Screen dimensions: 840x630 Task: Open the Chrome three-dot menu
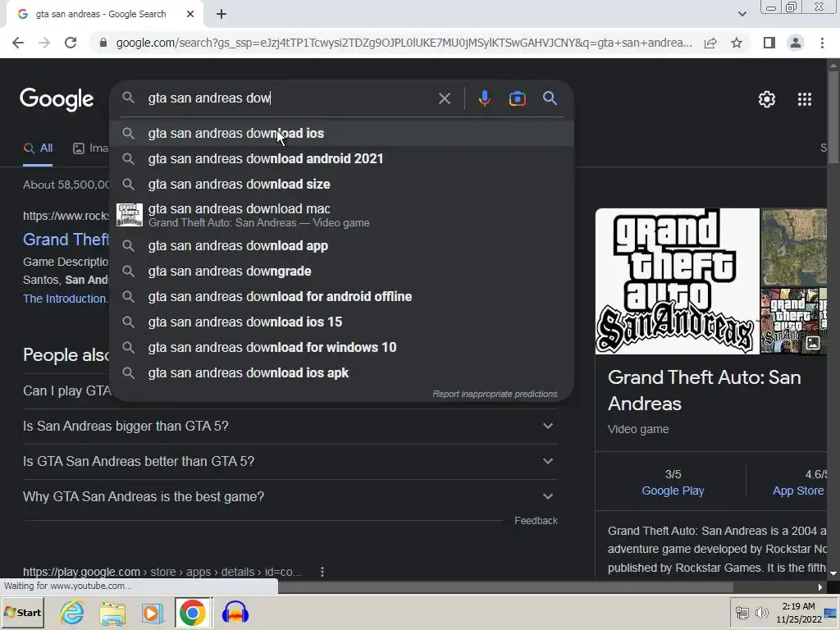pos(822,43)
